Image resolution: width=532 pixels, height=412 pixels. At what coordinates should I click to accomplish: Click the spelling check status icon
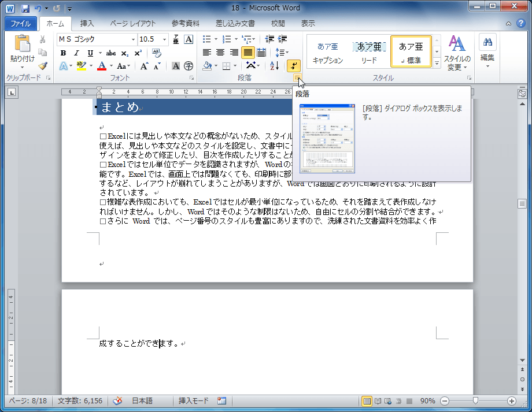117,401
